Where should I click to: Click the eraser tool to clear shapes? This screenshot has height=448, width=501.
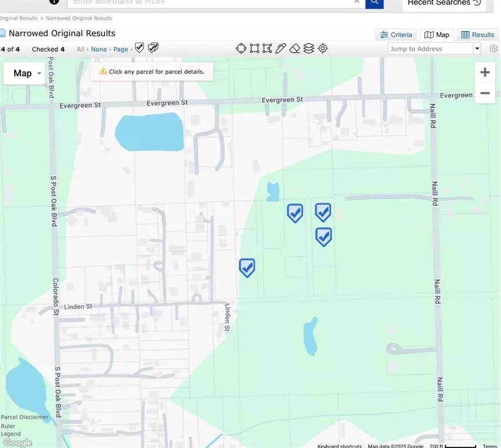295,48
